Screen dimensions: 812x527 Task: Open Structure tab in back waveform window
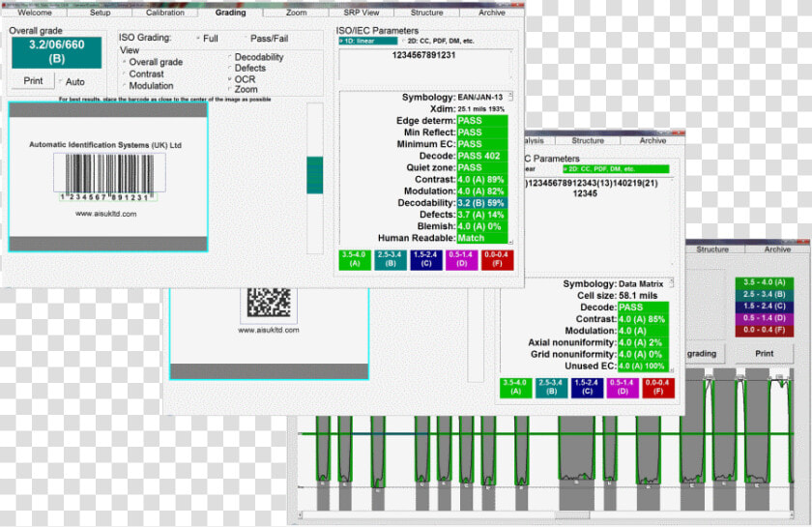[712, 249]
